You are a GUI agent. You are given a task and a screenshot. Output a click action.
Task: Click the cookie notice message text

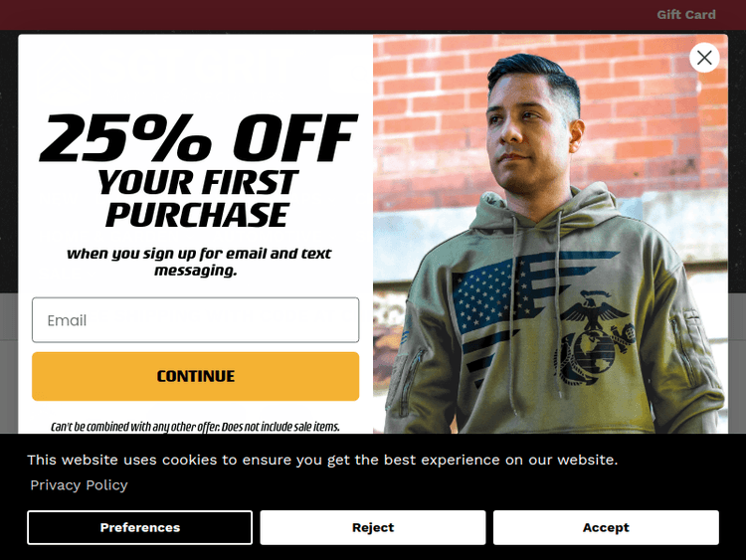322,460
